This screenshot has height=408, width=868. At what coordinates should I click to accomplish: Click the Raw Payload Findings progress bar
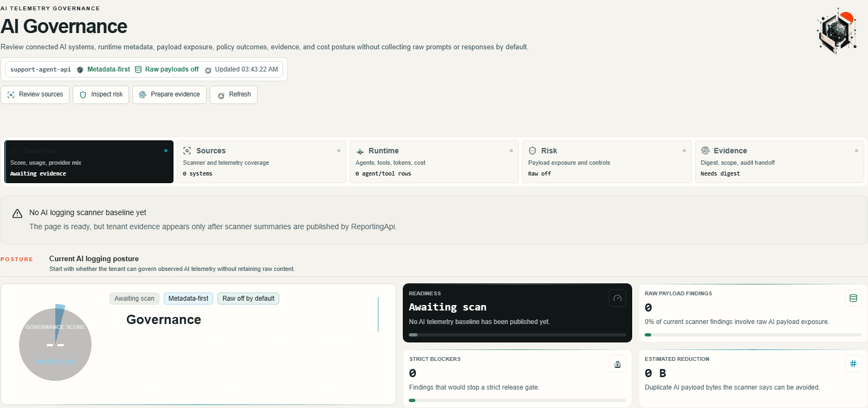coord(753,335)
